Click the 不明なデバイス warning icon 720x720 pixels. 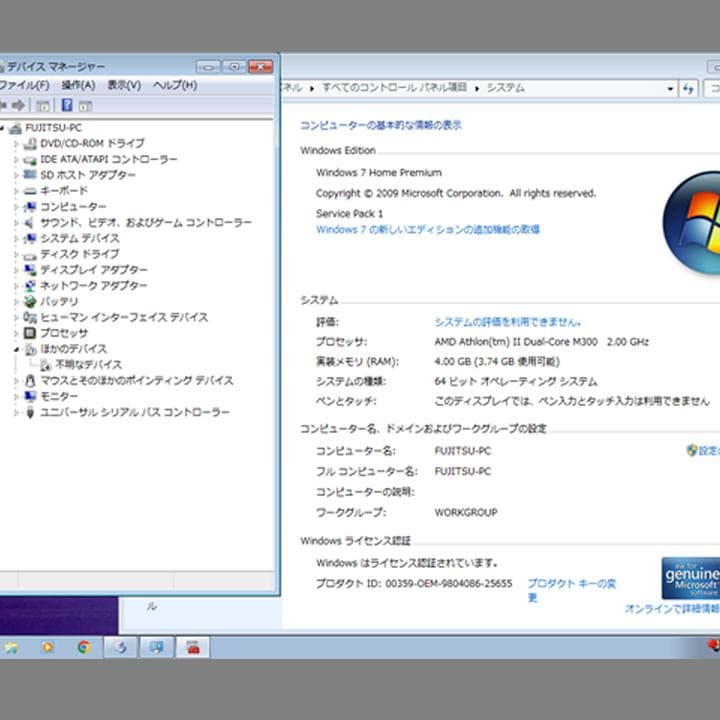click(x=45, y=365)
